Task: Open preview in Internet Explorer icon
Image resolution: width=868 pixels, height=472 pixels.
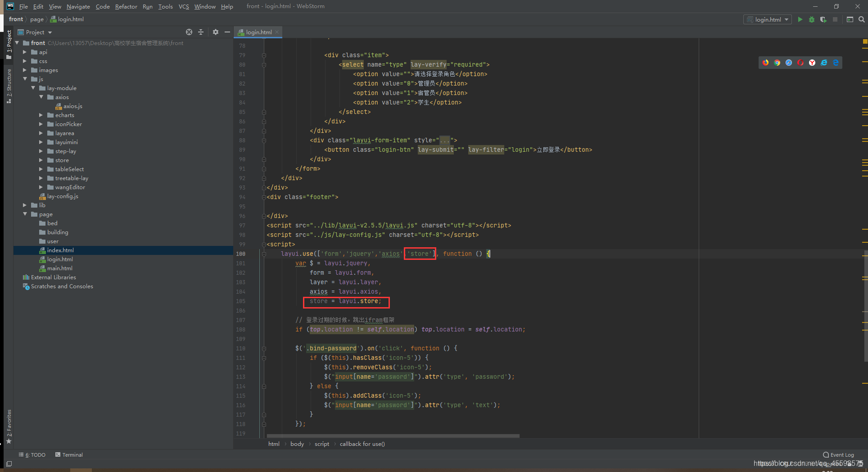Action: [x=824, y=63]
